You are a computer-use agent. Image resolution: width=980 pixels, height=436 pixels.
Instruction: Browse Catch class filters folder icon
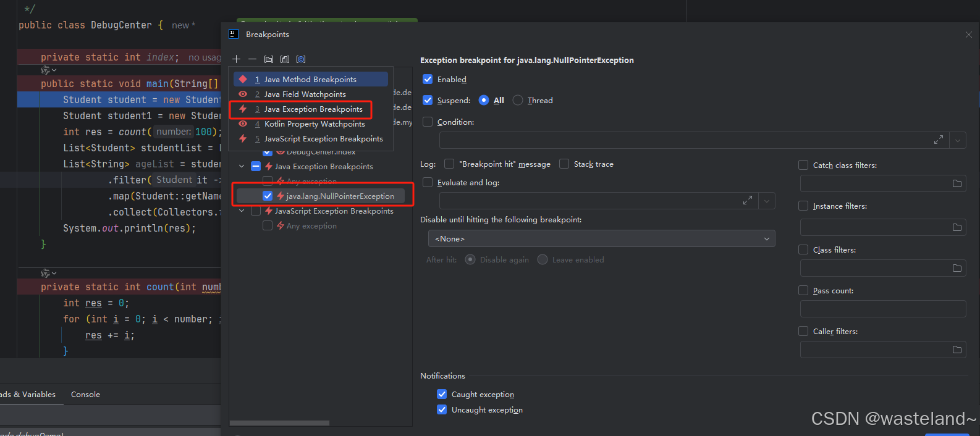957,183
